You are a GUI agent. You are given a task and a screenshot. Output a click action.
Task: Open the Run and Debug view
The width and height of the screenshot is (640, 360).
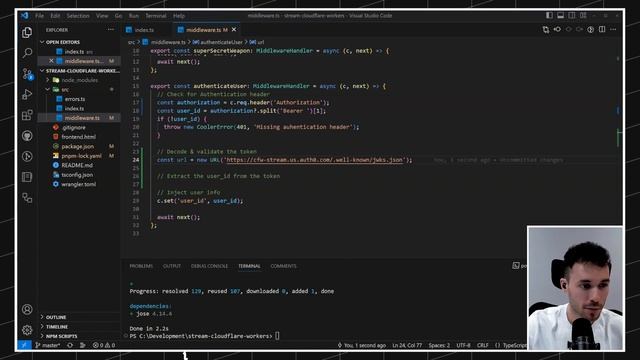(27, 94)
